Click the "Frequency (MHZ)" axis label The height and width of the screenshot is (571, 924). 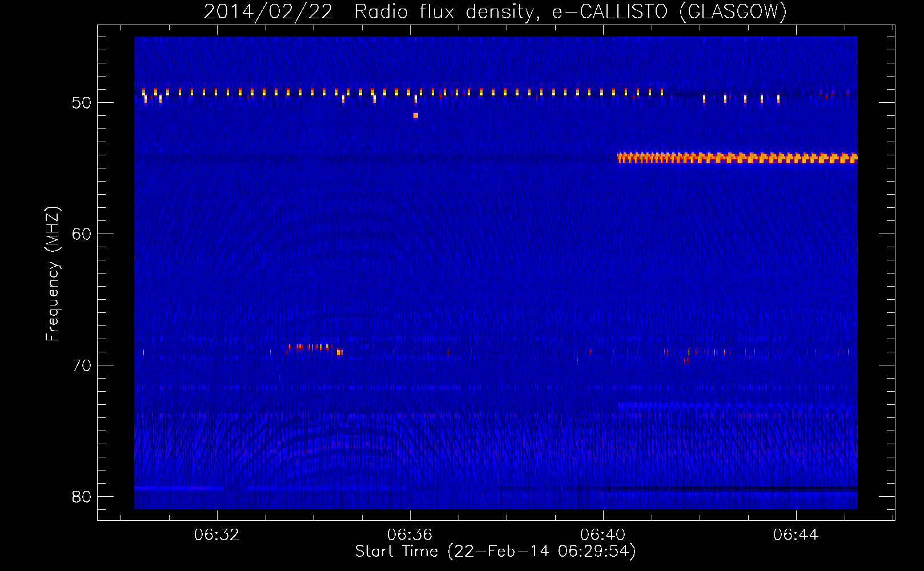pos(52,274)
